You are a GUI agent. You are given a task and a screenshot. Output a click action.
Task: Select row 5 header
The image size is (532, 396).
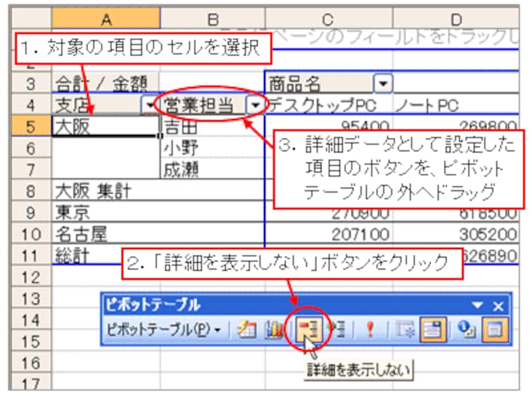pyautogui.click(x=31, y=126)
